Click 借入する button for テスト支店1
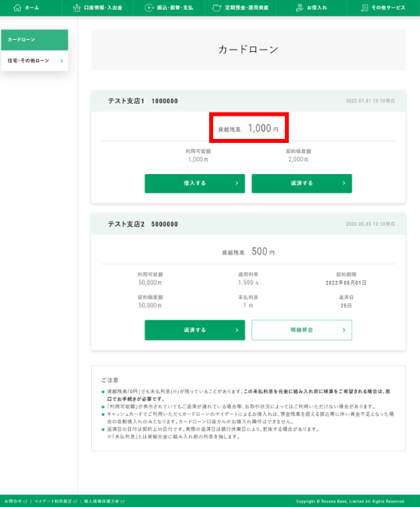 195,184
